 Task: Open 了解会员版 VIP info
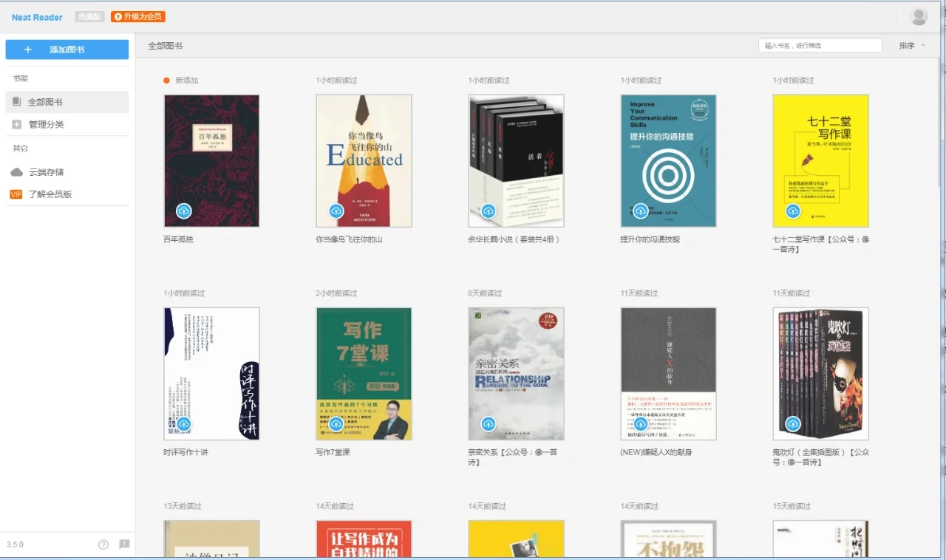click(67, 194)
